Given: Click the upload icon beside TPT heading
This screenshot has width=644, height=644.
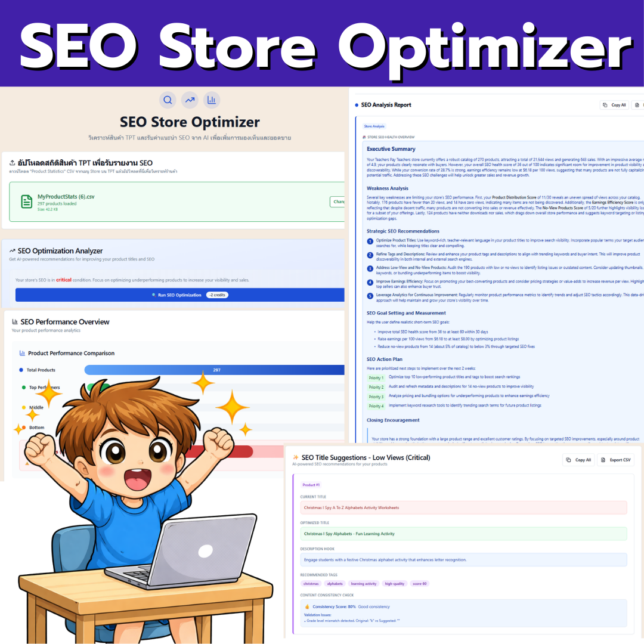Looking at the screenshot, I should (x=13, y=163).
